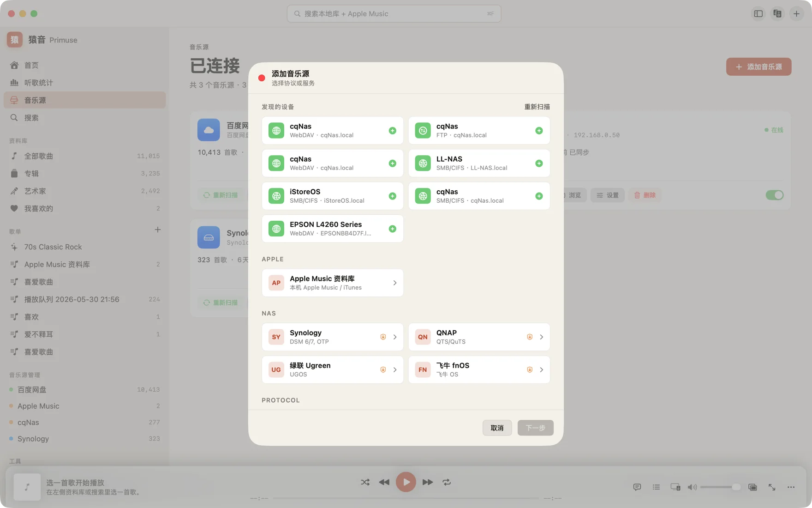Screen dimensions: 812x508
Task: Focus the 搜索本地库 search field
Action: 394,14
